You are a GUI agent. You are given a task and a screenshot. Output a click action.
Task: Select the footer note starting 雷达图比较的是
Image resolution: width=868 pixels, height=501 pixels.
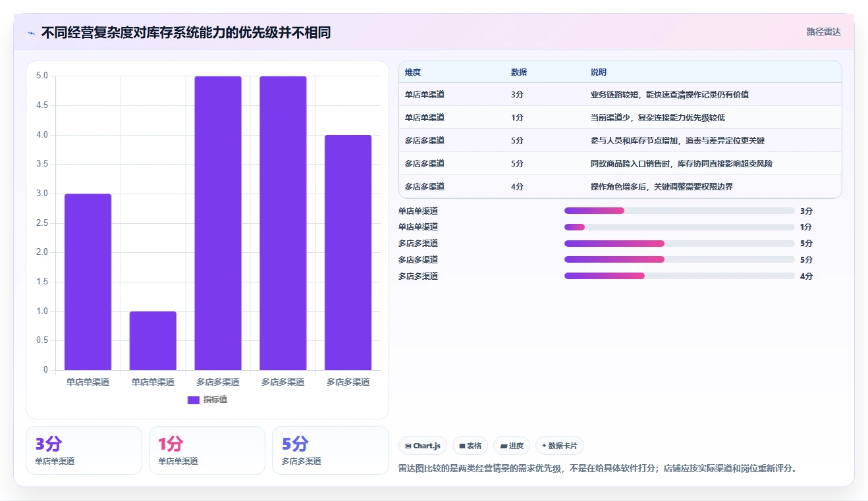pyautogui.click(x=599, y=469)
